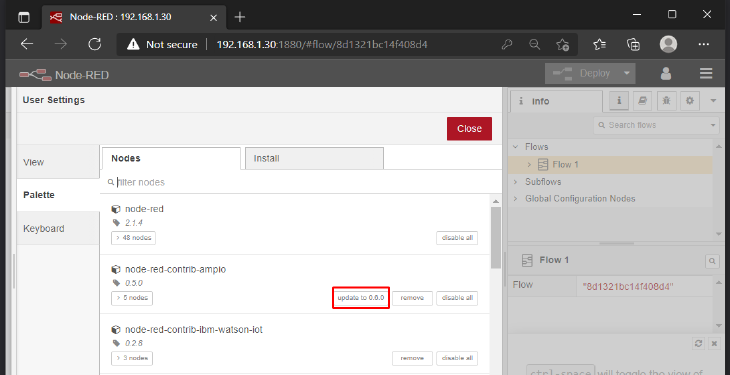Open the Node-RED hamburger main menu
This screenshot has width=730, height=375.
(706, 74)
